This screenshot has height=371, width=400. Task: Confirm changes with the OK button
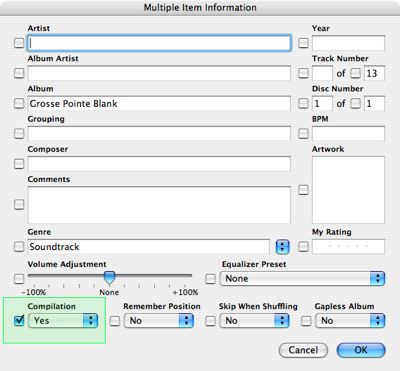point(361,350)
